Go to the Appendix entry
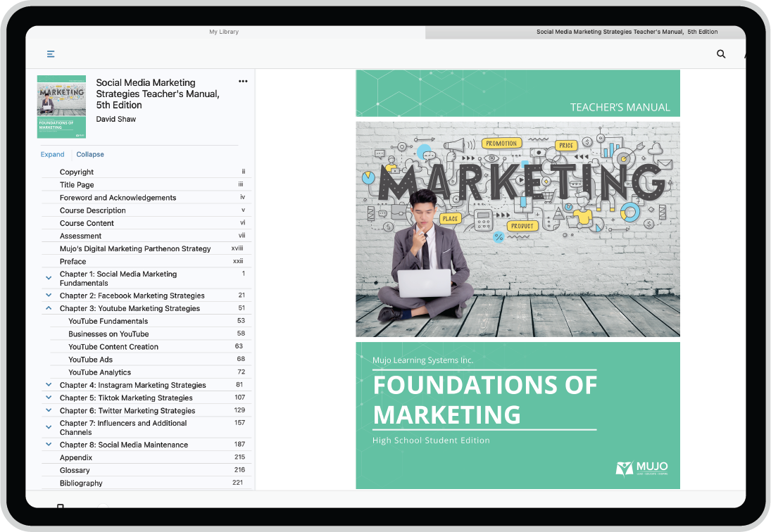The width and height of the screenshot is (771, 532). (146, 458)
